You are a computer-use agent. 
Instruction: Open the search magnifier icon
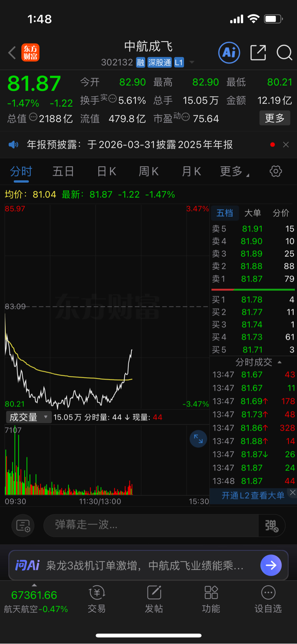click(284, 53)
